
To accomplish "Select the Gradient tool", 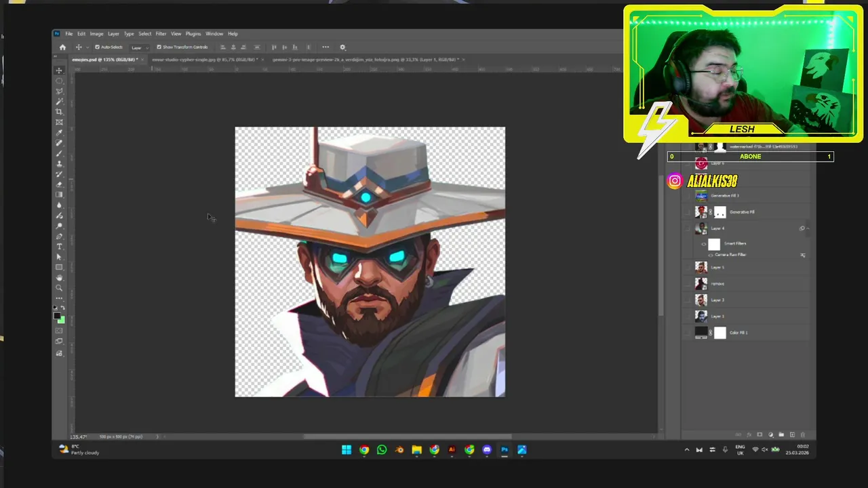I will [x=59, y=195].
